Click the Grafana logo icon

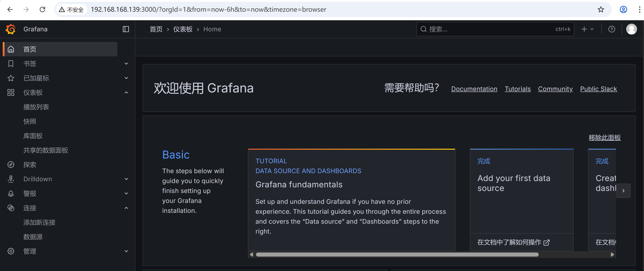[11, 29]
